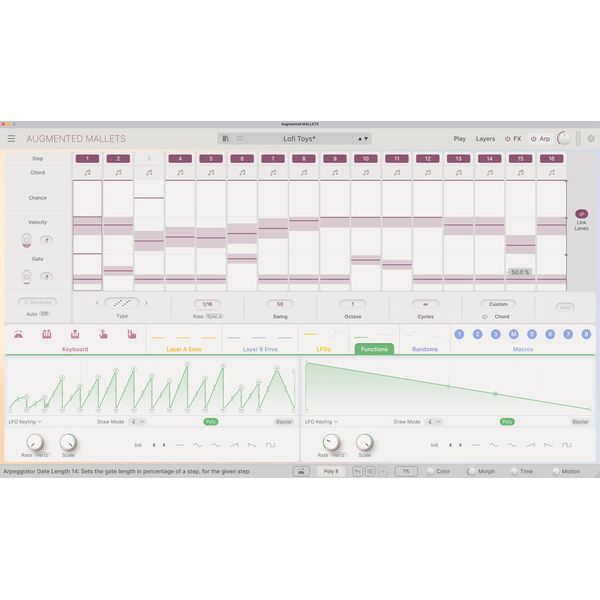
Task: Open Draw Mode dropdown in left panel
Action: point(137,422)
